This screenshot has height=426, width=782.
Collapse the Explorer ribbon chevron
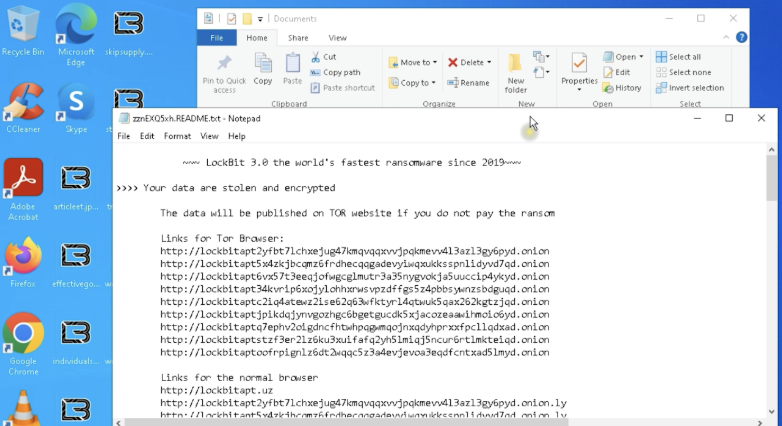tap(726, 37)
